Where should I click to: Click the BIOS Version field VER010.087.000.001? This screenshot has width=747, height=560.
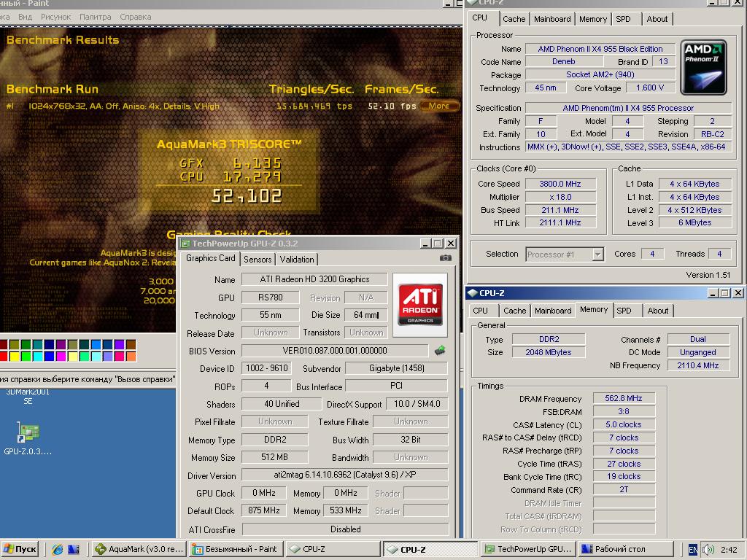tap(334, 351)
